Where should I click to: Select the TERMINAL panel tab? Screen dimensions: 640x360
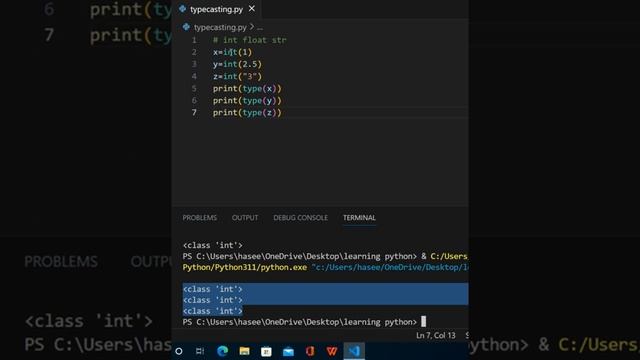(359, 218)
